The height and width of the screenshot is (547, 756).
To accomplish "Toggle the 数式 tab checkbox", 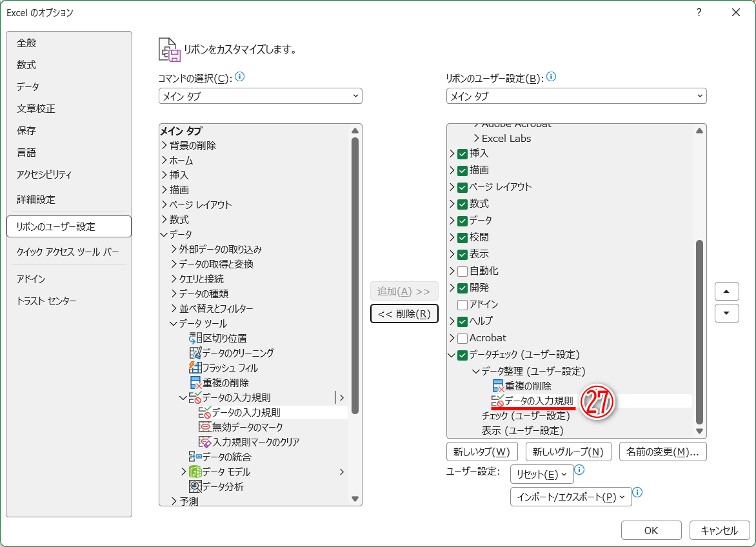I will [x=463, y=204].
